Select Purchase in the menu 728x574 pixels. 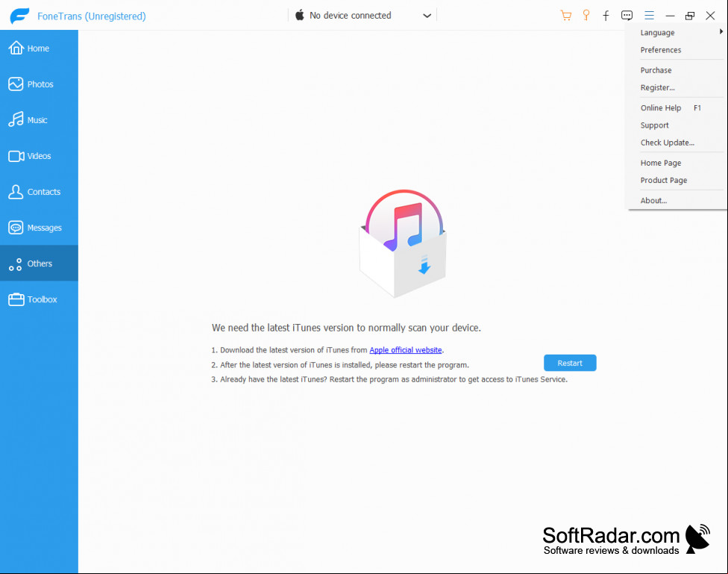656,70
